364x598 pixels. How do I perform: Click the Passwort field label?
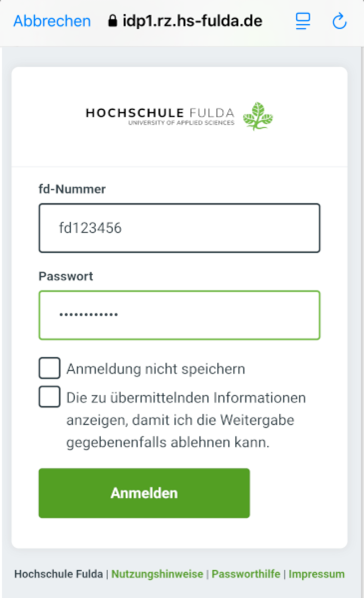pos(66,276)
